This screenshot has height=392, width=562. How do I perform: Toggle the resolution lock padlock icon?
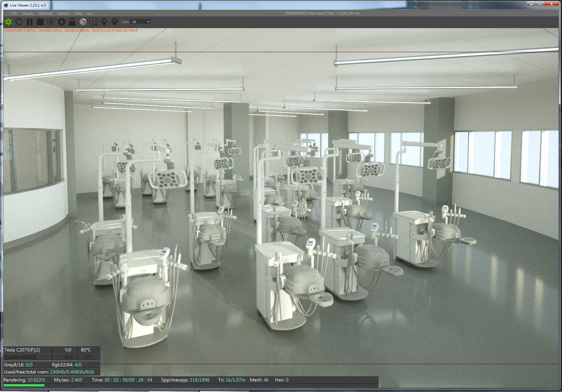pyautogui.click(x=72, y=22)
